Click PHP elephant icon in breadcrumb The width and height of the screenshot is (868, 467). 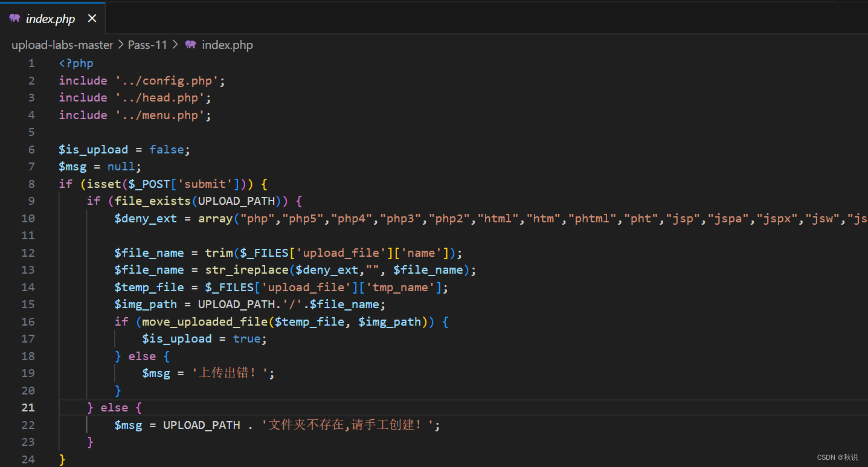click(191, 45)
